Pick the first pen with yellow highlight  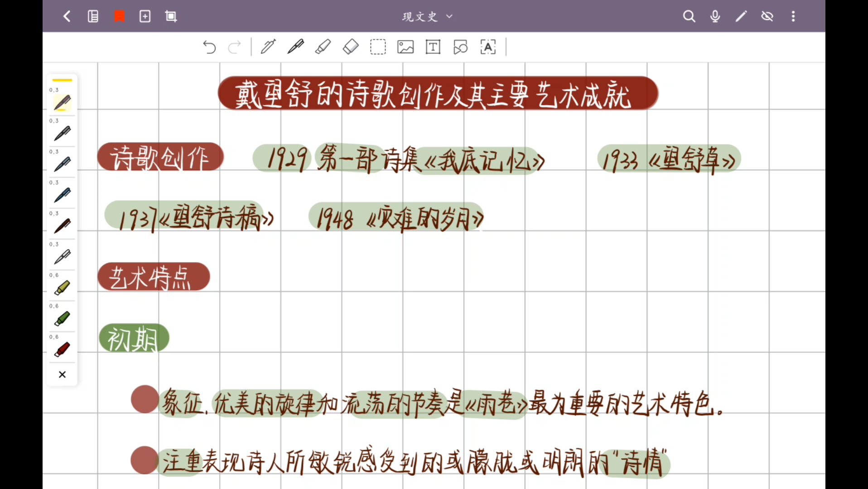62,103
